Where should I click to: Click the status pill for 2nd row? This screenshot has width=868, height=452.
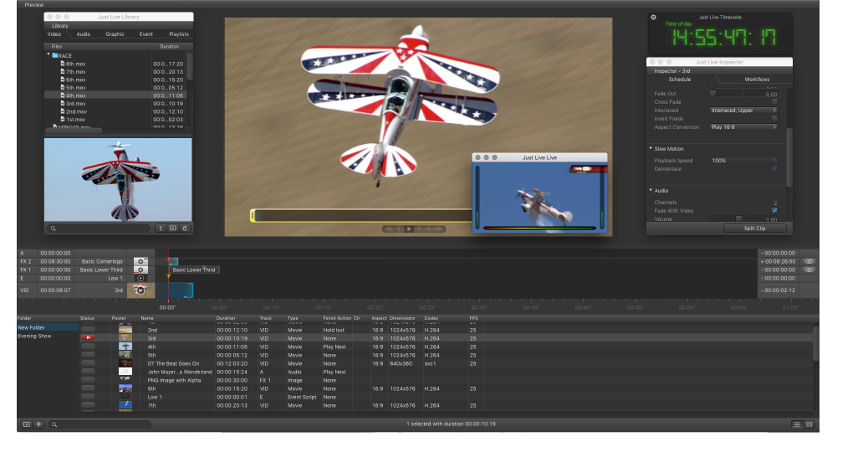(88, 330)
